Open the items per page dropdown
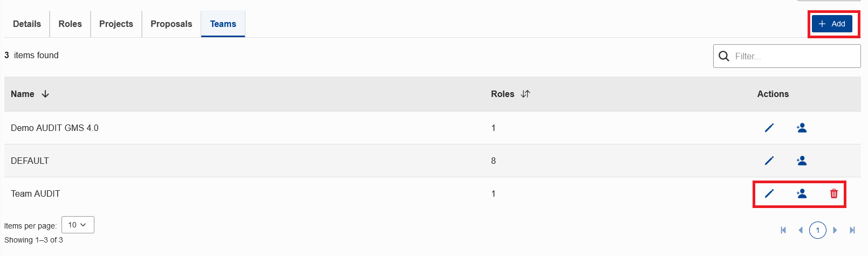Viewport: 868px width, 256px height. click(x=78, y=225)
